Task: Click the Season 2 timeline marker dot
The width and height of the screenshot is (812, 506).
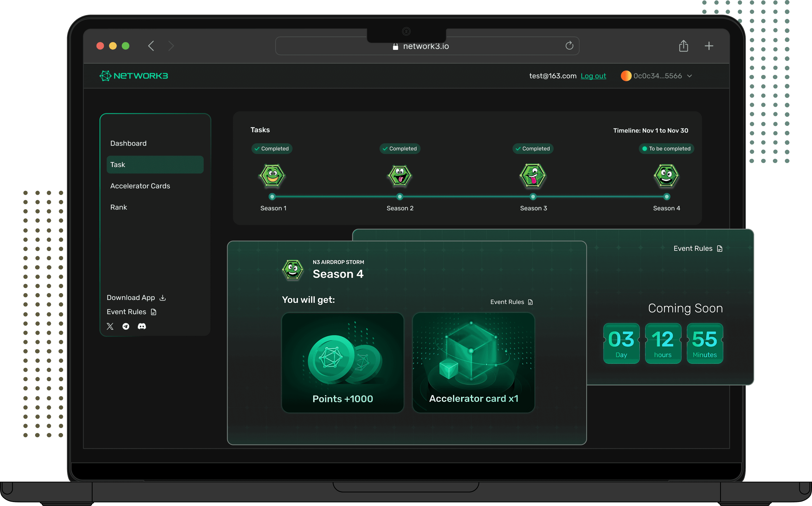Action: click(400, 197)
